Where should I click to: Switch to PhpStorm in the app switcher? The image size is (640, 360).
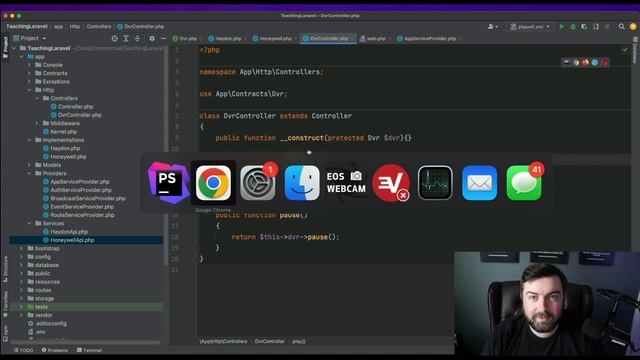168,183
